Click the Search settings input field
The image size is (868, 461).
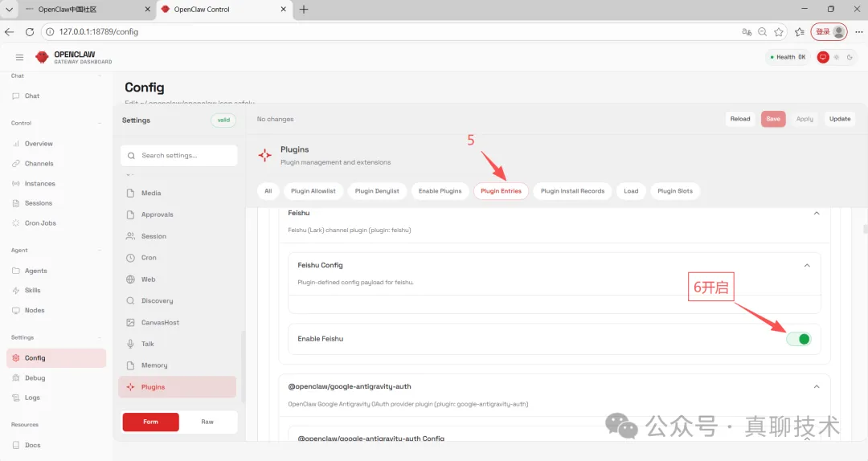pyautogui.click(x=178, y=156)
